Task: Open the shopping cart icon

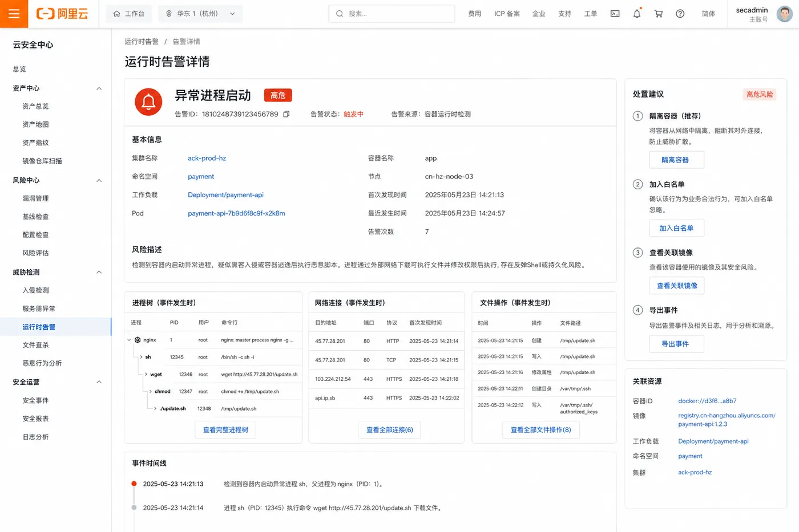Action: click(659, 14)
